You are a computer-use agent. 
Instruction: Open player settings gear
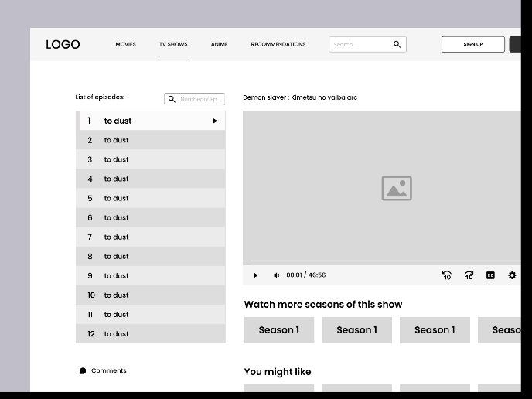pyautogui.click(x=512, y=275)
